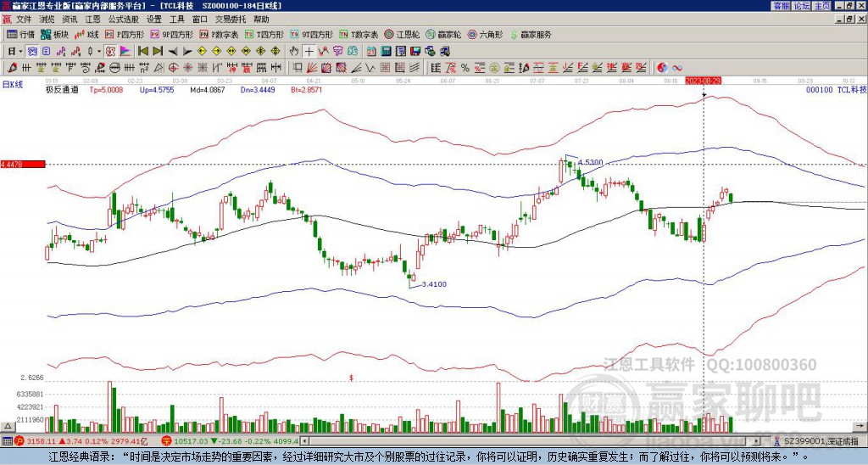Open the calendar icon in toolbar
The height and width of the screenshot is (465, 868).
[371, 52]
